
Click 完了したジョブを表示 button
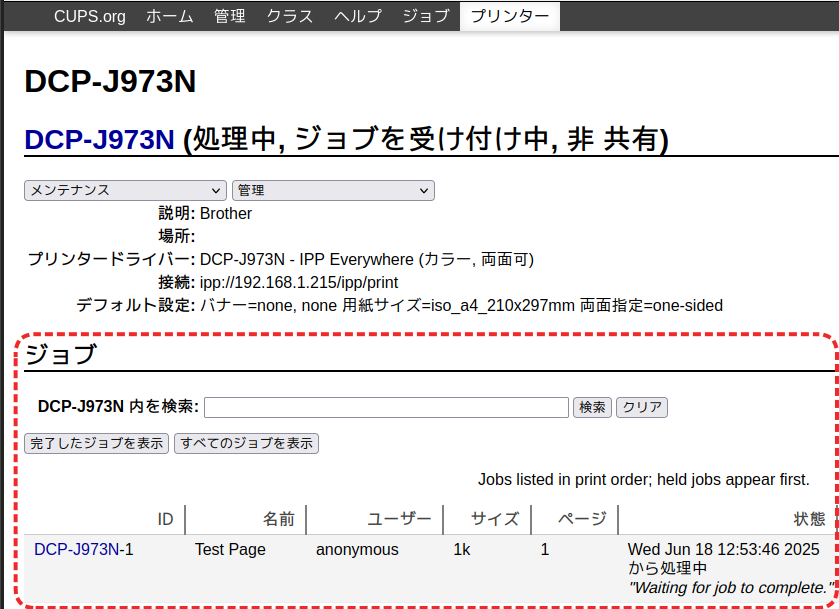(x=97, y=443)
